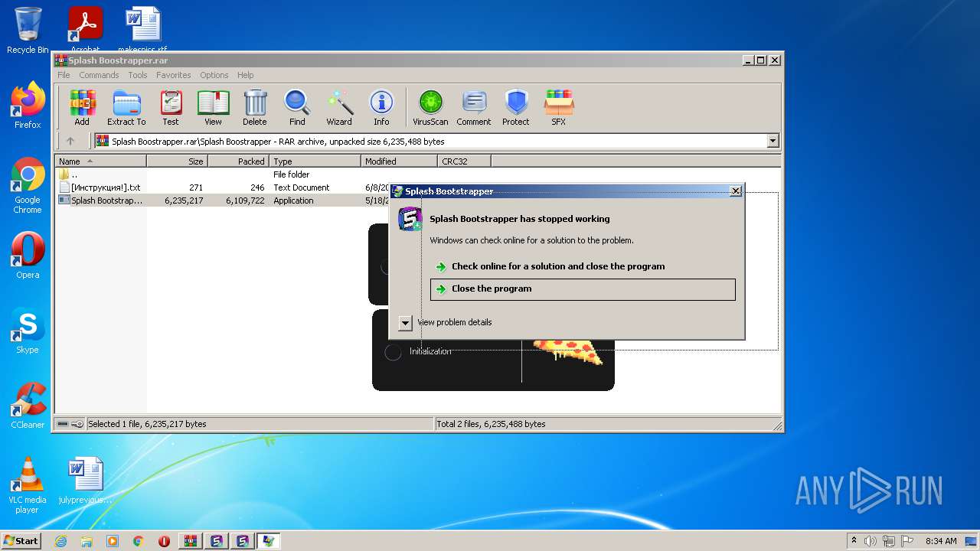Image resolution: width=980 pixels, height=551 pixels.
Task: Open the VLC media player shortcut
Action: point(28,485)
